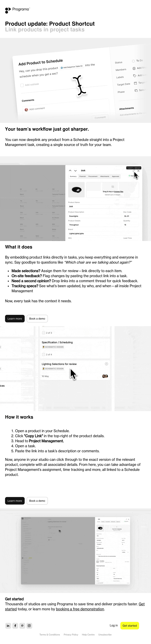Click the X icon in the Shift product panel

(x=138, y=171)
